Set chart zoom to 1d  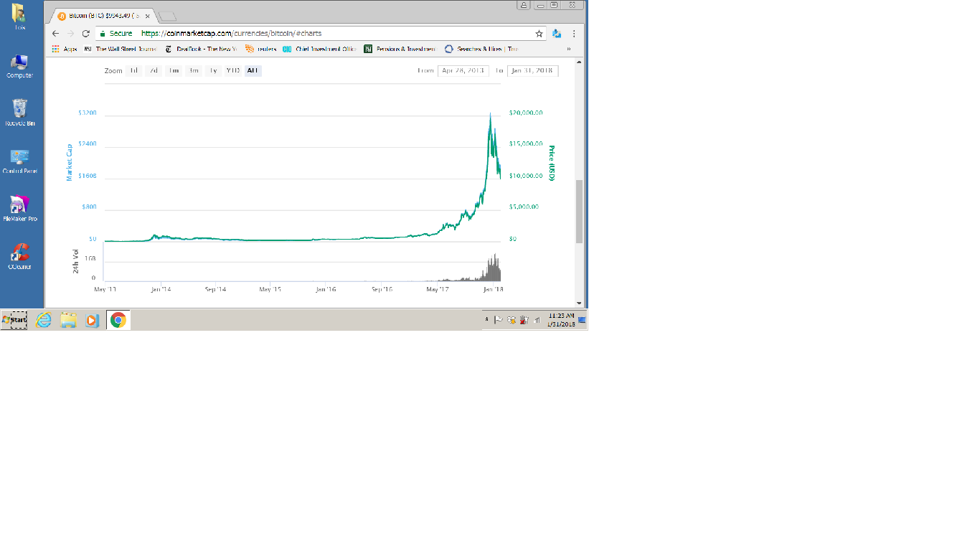(x=133, y=71)
